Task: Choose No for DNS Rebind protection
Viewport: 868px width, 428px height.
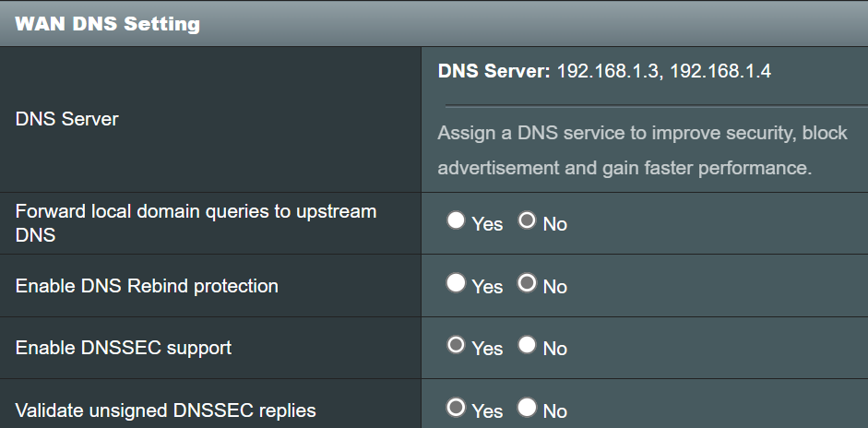Action: point(527,284)
